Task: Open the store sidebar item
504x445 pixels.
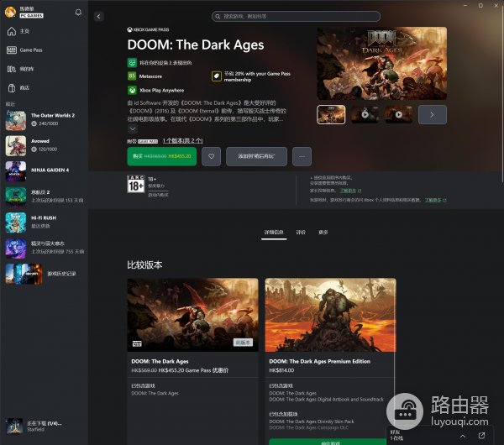Action: [x=44, y=87]
